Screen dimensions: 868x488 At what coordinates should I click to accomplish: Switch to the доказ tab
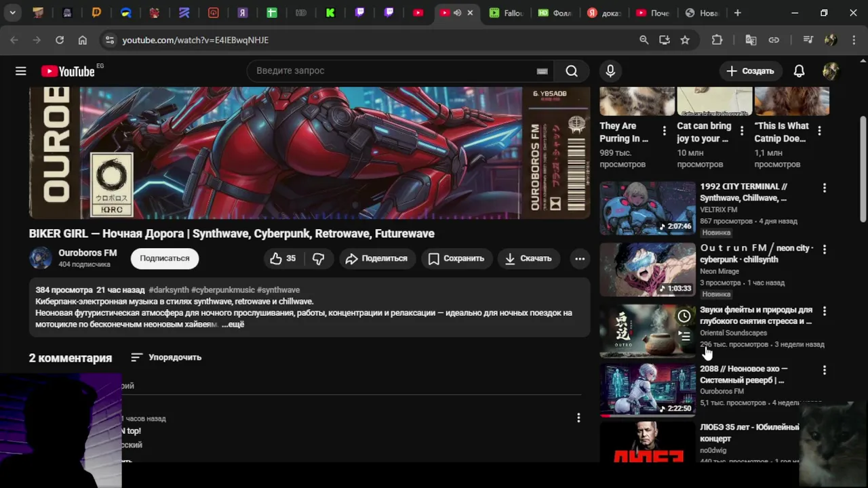click(604, 13)
